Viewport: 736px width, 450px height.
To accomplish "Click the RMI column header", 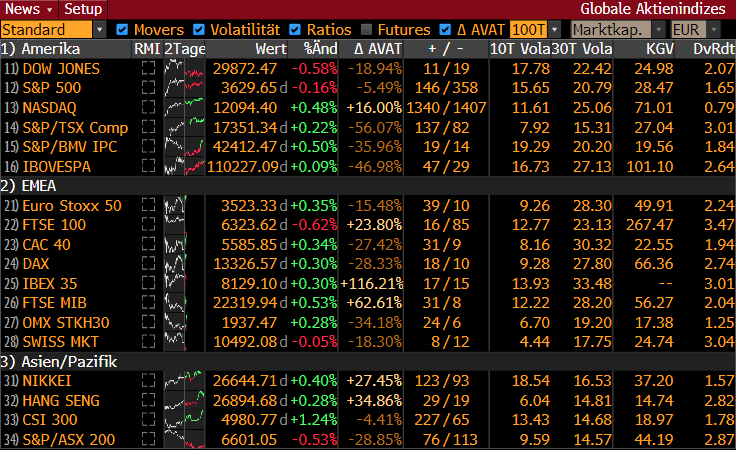I will tap(147, 49).
